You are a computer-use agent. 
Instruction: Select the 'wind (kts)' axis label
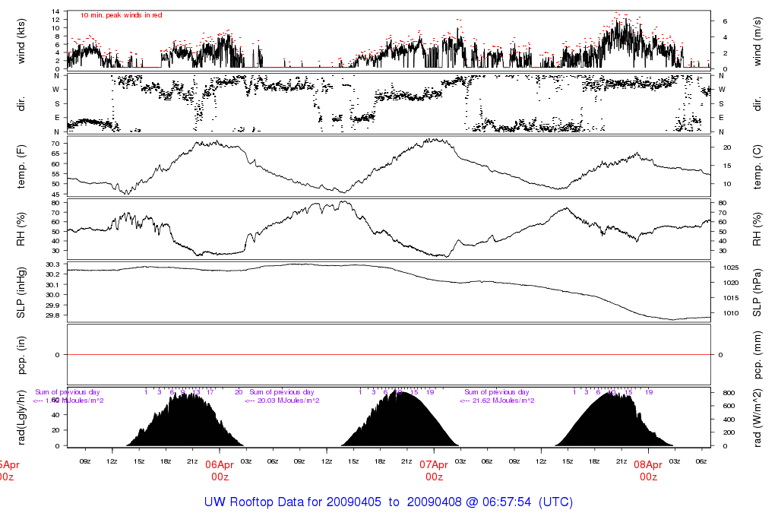click(x=21, y=41)
